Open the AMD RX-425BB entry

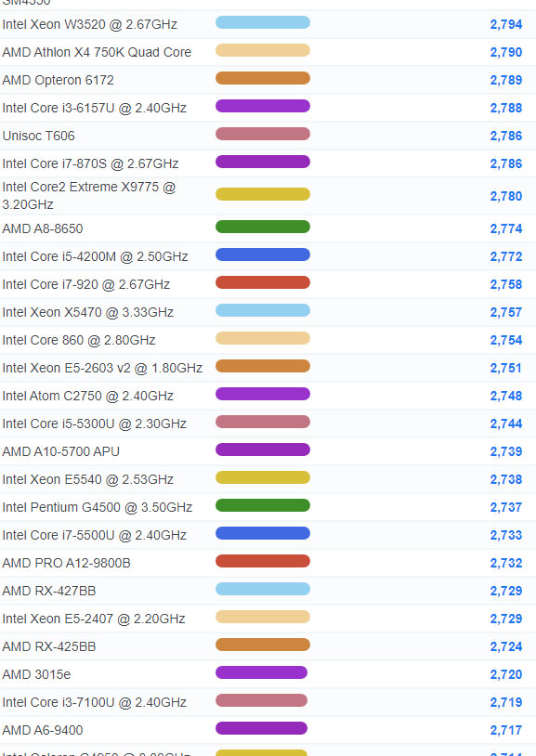48,647
